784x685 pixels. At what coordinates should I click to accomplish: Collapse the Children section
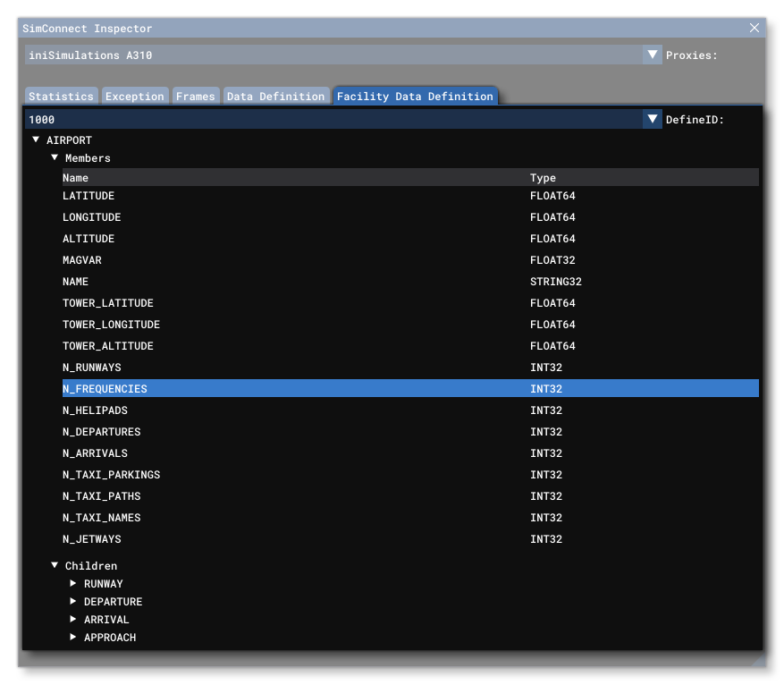point(54,565)
